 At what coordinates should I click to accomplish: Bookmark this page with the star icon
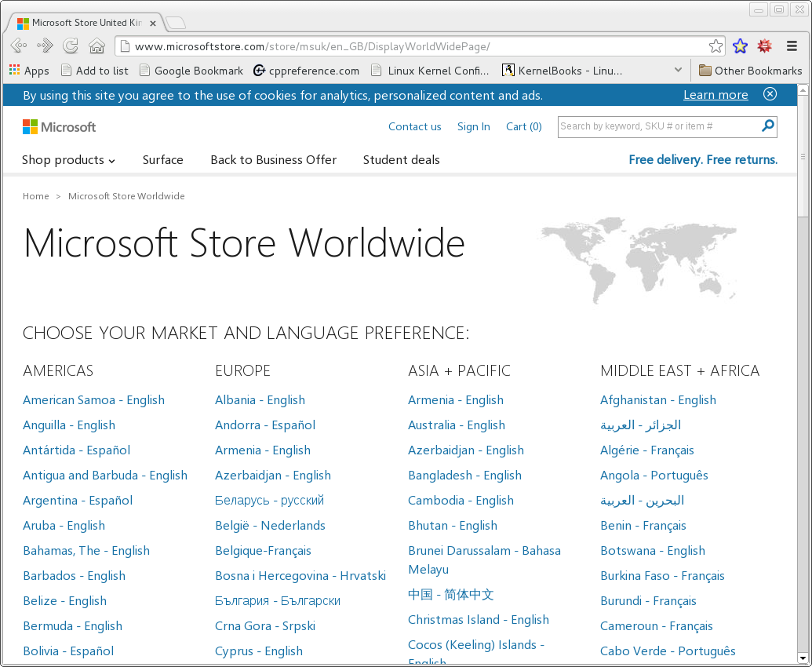(716, 46)
